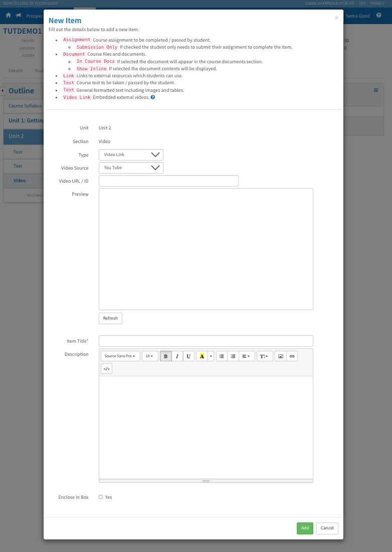Toggle italic formatting in description editor
The width and height of the screenshot is (392, 552).
[177, 356]
